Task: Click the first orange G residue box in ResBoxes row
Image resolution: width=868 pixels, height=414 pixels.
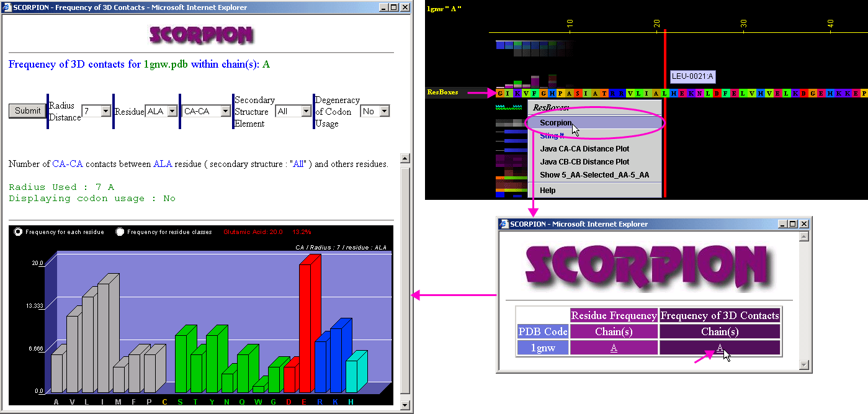Action: 500,93
